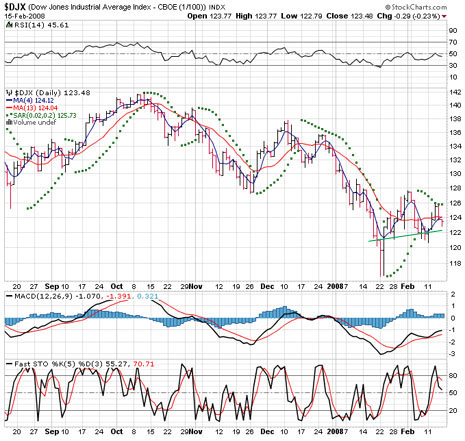465x441 pixels.
Task: Click the Volume undef legend entry
Action: tap(34, 122)
